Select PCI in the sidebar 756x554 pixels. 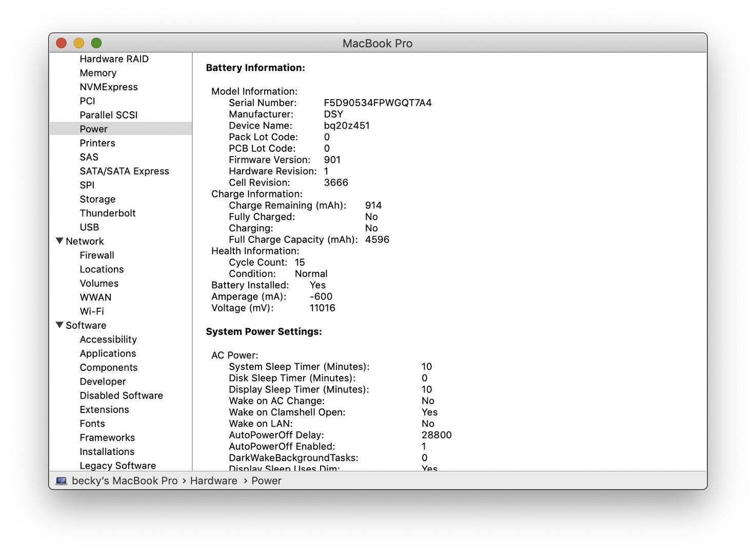[x=87, y=101]
